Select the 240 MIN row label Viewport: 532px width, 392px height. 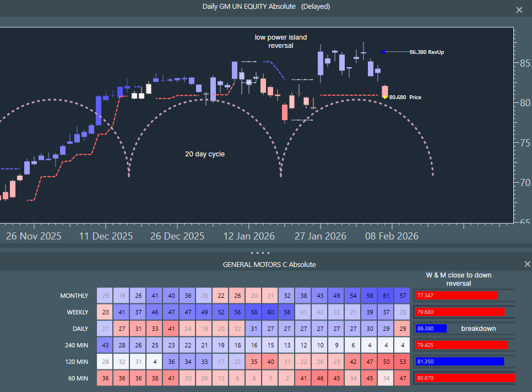pos(77,345)
